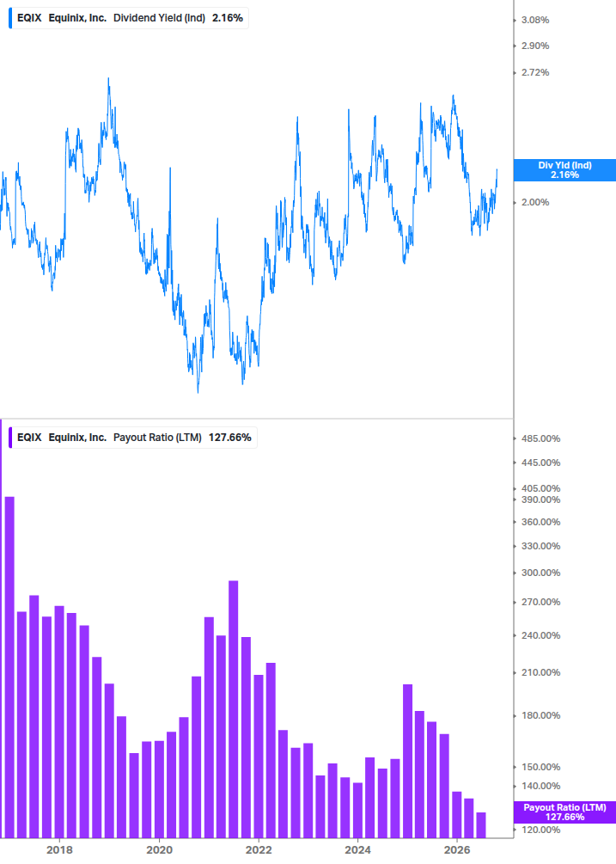Viewport: 616px width, 864px height.
Task: Click the 2.00% yield axis value
Action: (x=535, y=202)
